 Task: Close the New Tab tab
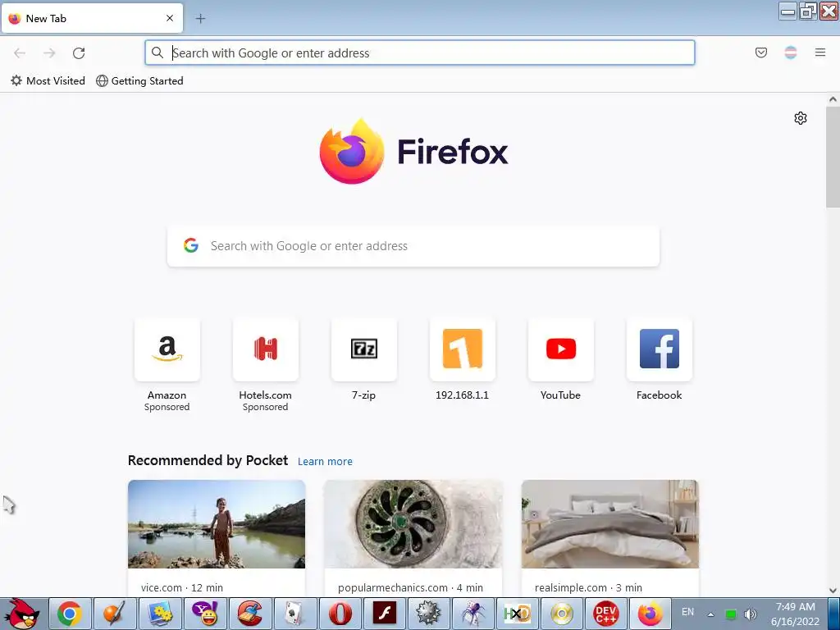[170, 18]
